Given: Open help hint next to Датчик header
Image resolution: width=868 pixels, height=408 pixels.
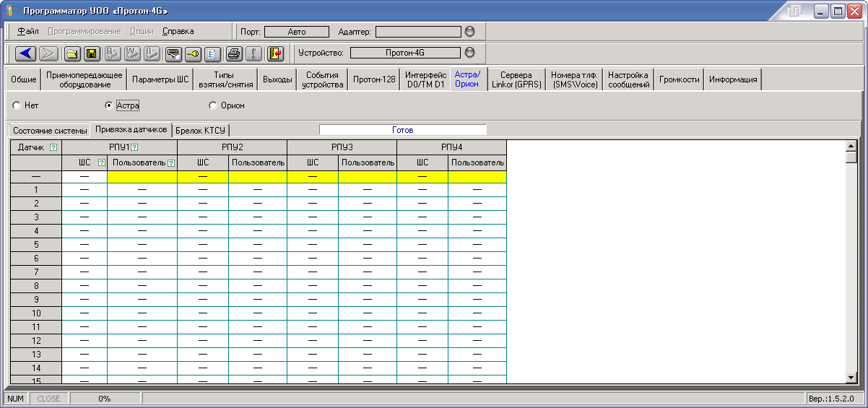Looking at the screenshot, I should 53,147.
